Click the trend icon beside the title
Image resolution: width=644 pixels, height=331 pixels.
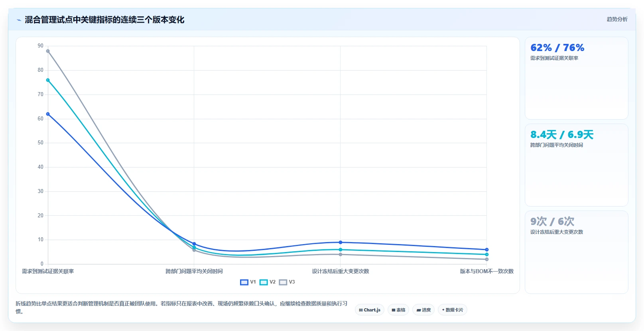coord(19,20)
